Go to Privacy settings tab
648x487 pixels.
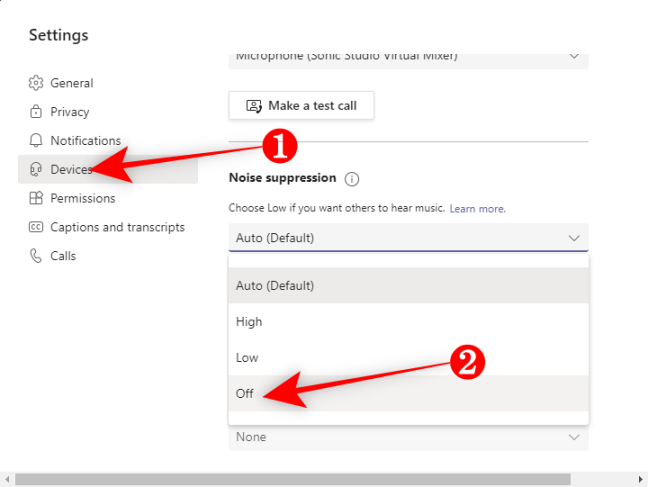click(70, 112)
